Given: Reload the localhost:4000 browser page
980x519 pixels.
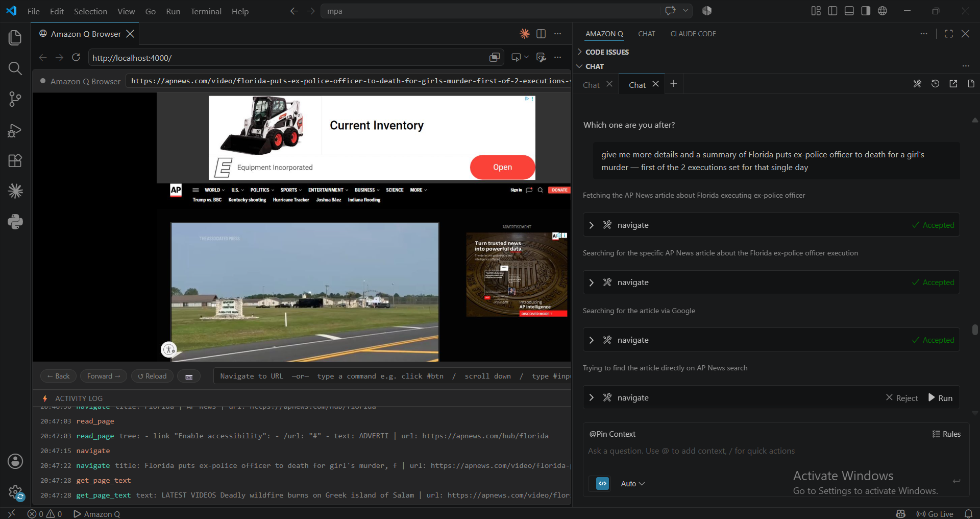Looking at the screenshot, I should coord(76,58).
